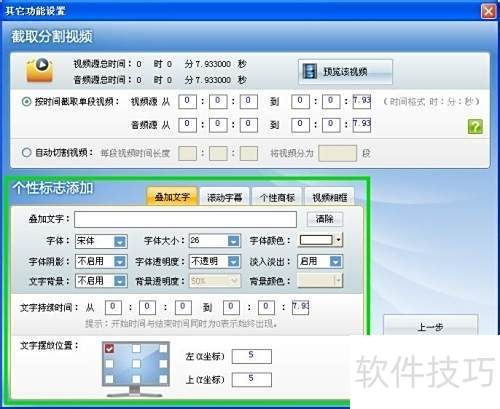Select 自动切割视频 radio button

(x=26, y=153)
